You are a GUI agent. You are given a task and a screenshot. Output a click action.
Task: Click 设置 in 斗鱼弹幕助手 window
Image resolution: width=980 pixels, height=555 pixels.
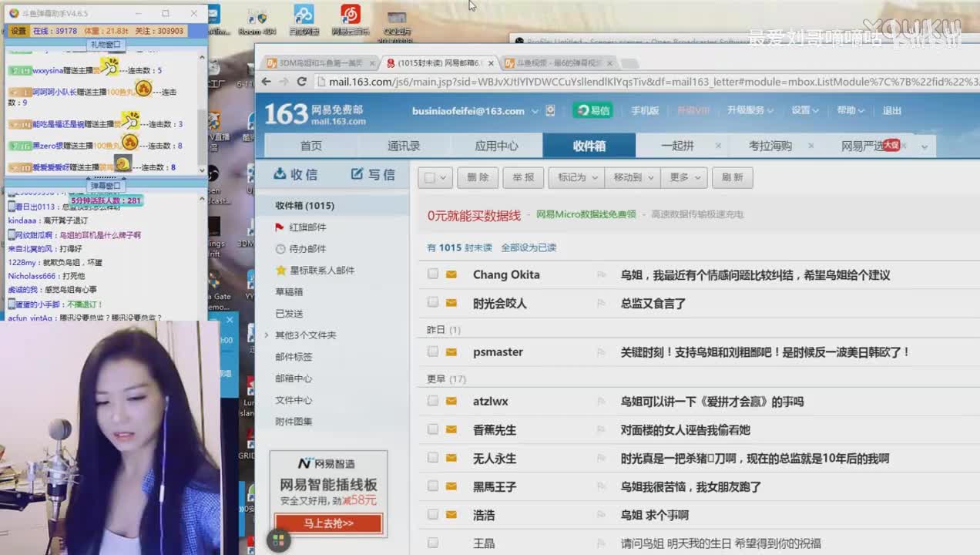18,31
